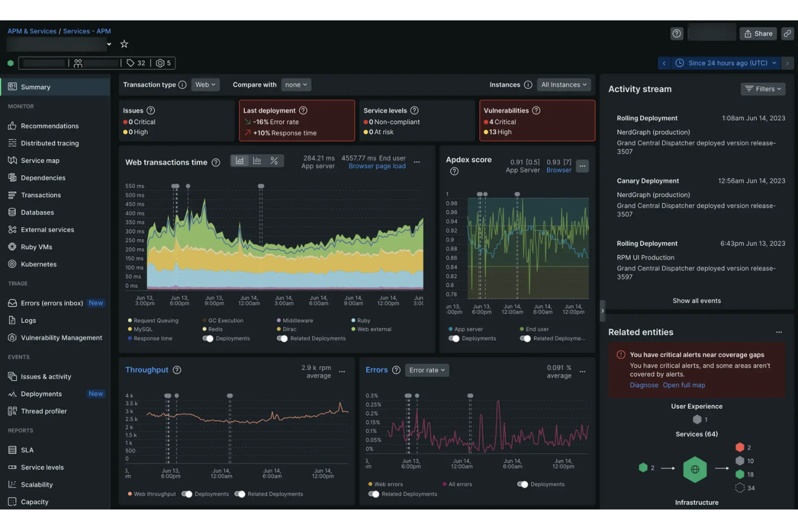Open the All Instances dropdown
Screen dimensions: 798x532
click(563, 85)
